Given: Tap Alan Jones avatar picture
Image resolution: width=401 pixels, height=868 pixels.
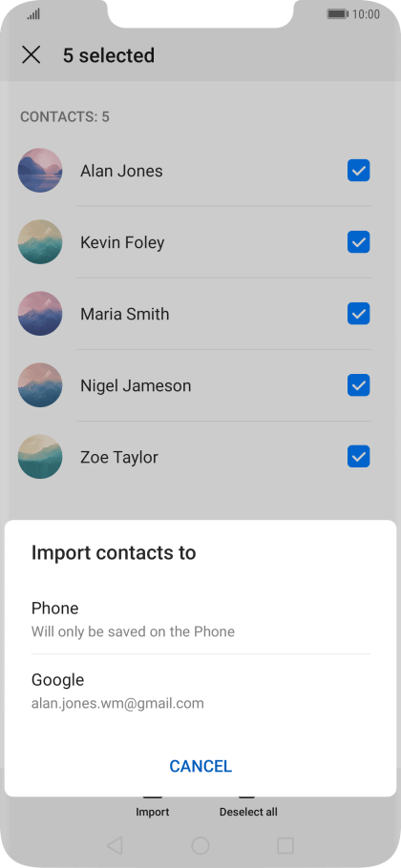Looking at the screenshot, I should pyautogui.click(x=40, y=171).
